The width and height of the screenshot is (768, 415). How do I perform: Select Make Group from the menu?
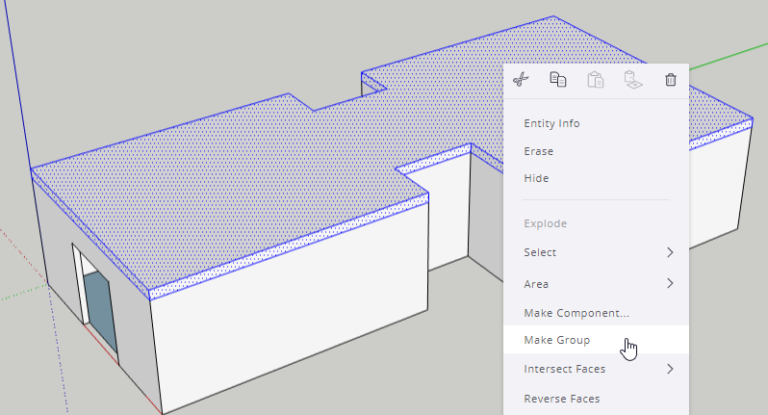point(557,340)
